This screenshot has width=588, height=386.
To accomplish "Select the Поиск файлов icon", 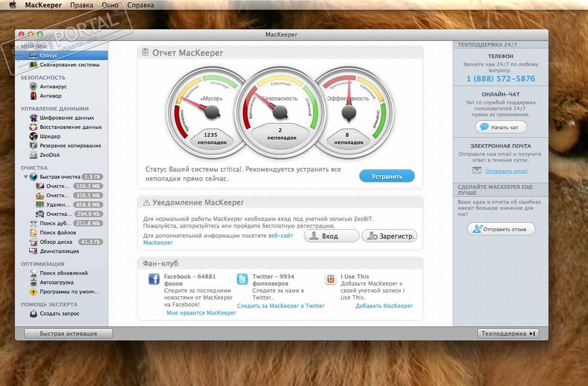I will (x=33, y=233).
